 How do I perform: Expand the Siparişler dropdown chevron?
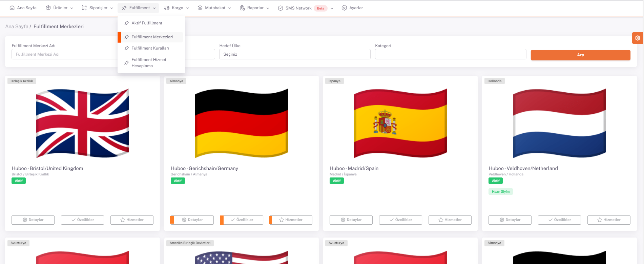[x=111, y=8]
